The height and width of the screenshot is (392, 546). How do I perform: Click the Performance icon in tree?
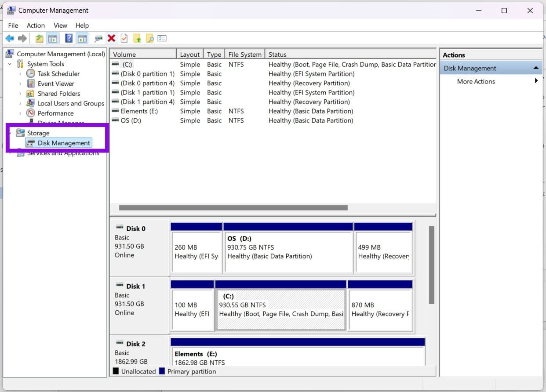(x=30, y=113)
